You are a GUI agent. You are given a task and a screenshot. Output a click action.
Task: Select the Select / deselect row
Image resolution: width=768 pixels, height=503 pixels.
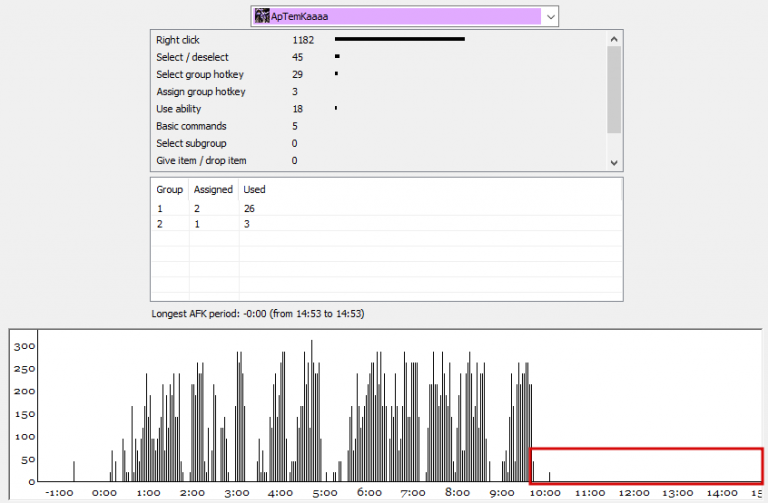pos(379,57)
